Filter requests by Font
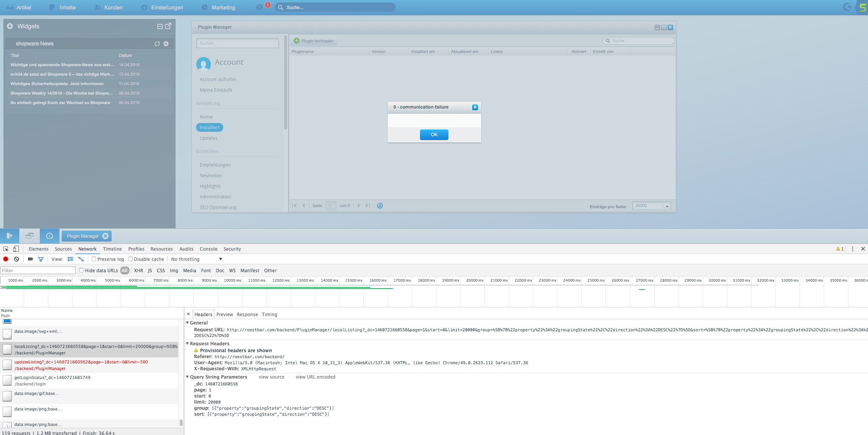Viewport: 868px width, 435px height. point(206,270)
